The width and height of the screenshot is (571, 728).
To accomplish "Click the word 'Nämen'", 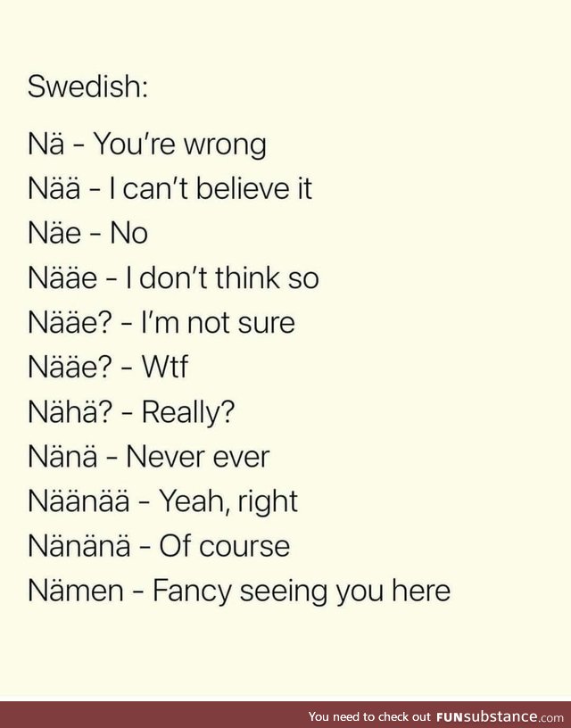I will point(76,590).
